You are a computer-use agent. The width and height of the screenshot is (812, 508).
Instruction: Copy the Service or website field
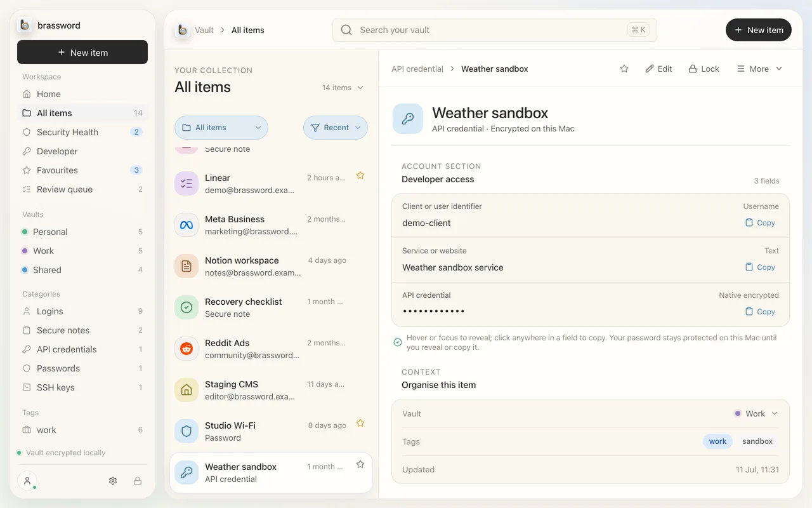tap(760, 267)
